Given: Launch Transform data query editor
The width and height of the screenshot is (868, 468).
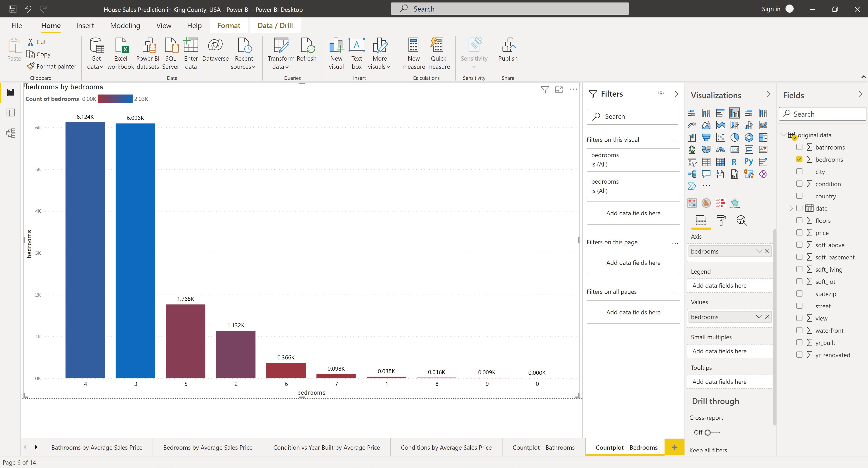Looking at the screenshot, I should pyautogui.click(x=281, y=54).
